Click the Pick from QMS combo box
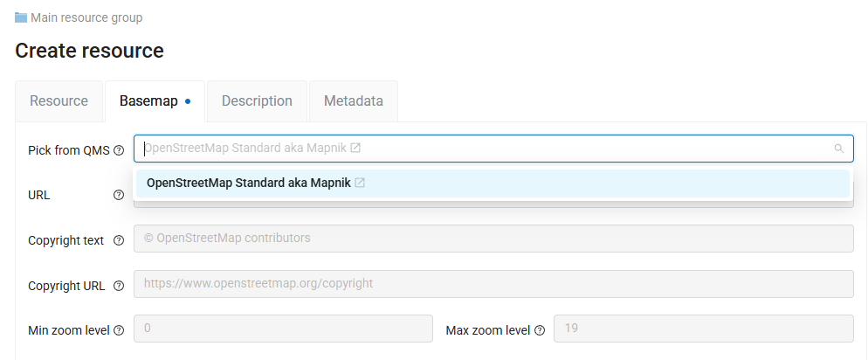868x360 pixels. pyautogui.click(x=489, y=149)
